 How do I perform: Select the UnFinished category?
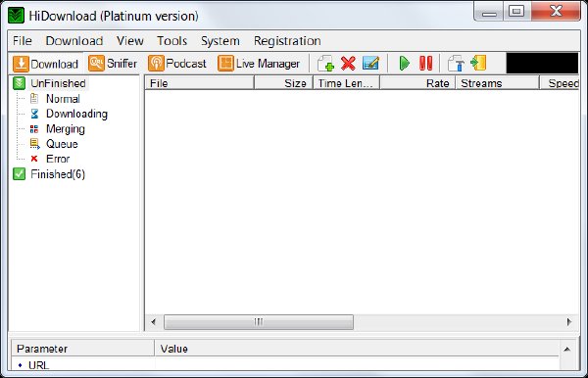pyautogui.click(x=58, y=83)
